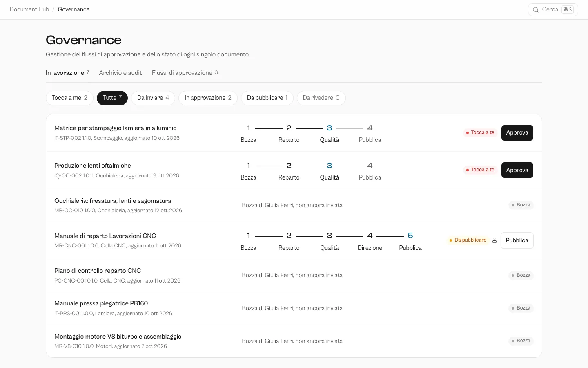Select step 3 Qualità in Matrice per stampaggio row
The image size is (588, 368).
tap(330, 134)
